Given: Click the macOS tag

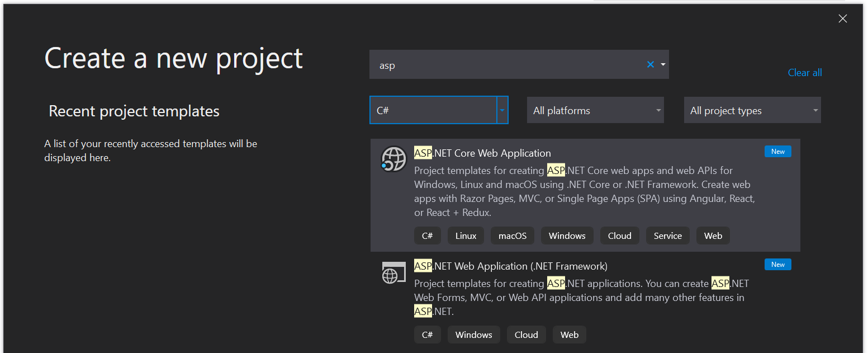Looking at the screenshot, I should click(513, 236).
